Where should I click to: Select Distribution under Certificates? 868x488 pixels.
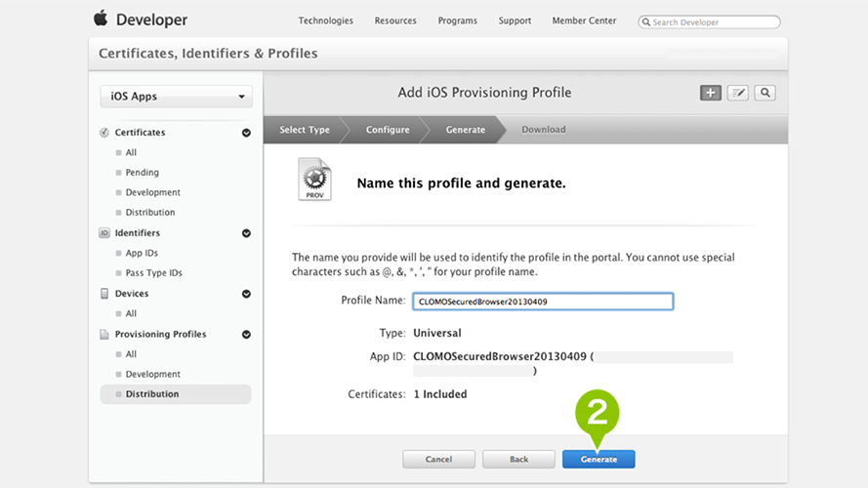click(x=150, y=212)
